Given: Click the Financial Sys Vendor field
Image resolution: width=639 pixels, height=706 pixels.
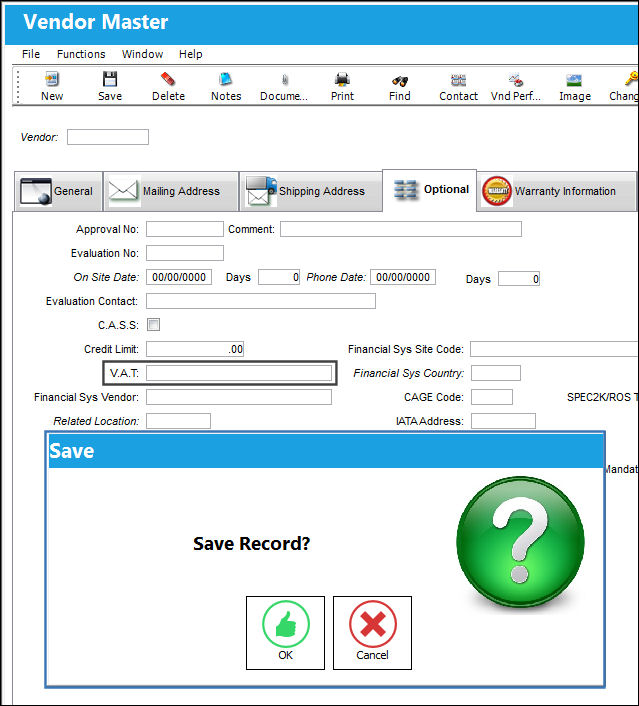Looking at the screenshot, I should tap(239, 397).
